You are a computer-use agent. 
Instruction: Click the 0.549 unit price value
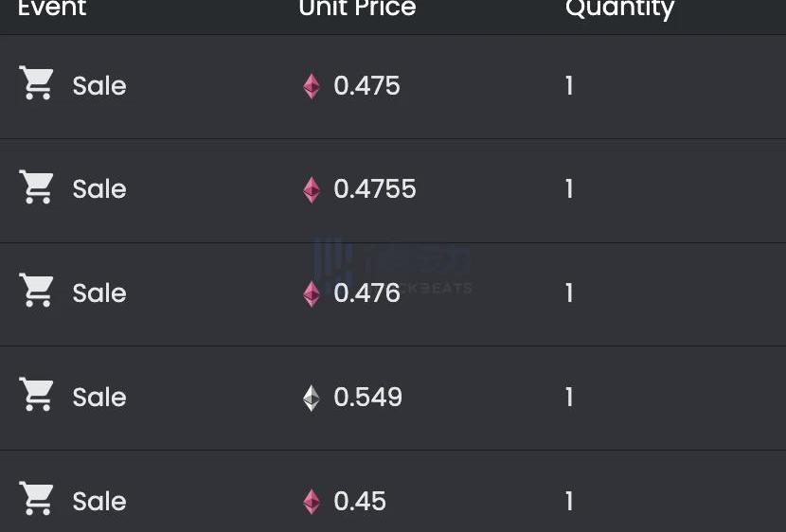click(368, 398)
